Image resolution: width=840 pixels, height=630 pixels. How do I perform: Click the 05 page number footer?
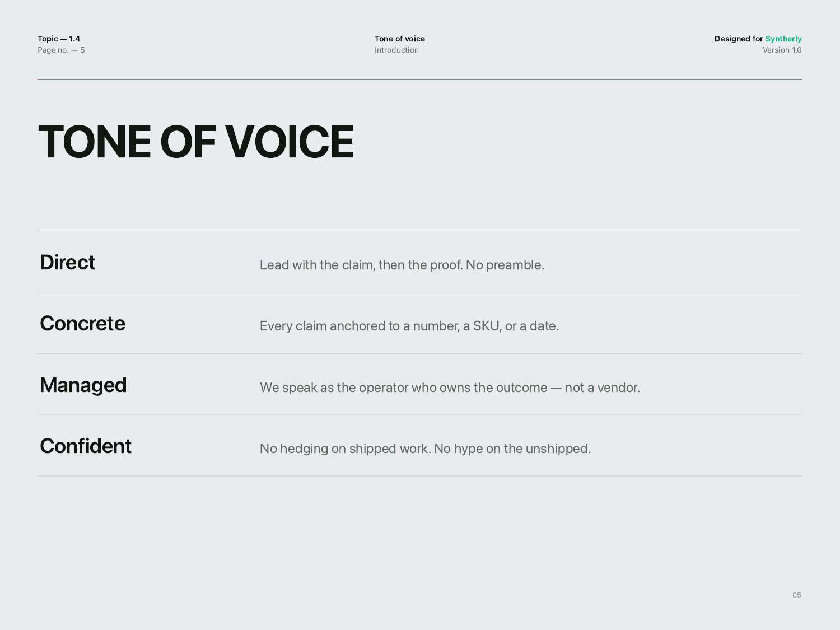[x=797, y=595]
